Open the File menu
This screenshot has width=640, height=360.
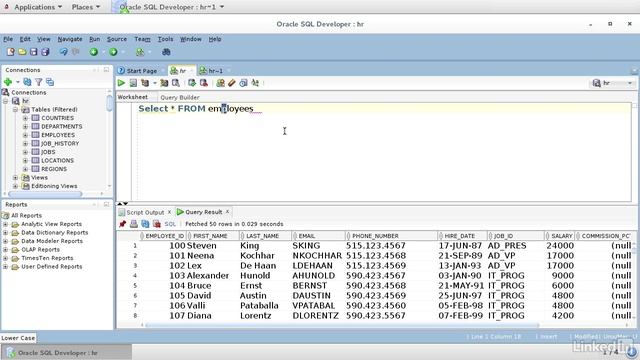[8, 39]
